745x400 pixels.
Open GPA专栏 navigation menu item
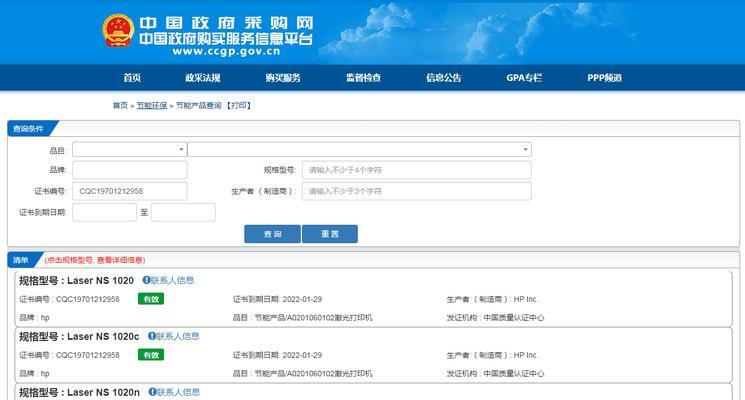coord(524,77)
